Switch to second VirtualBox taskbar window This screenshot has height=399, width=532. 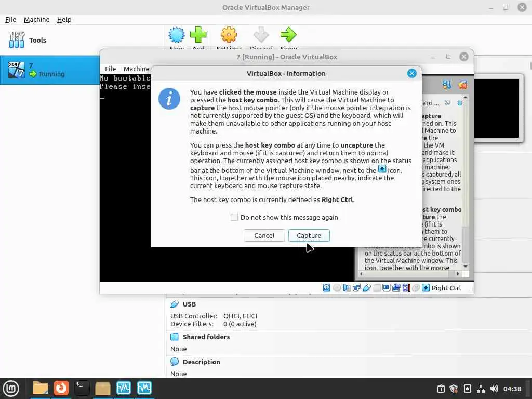pos(144,389)
